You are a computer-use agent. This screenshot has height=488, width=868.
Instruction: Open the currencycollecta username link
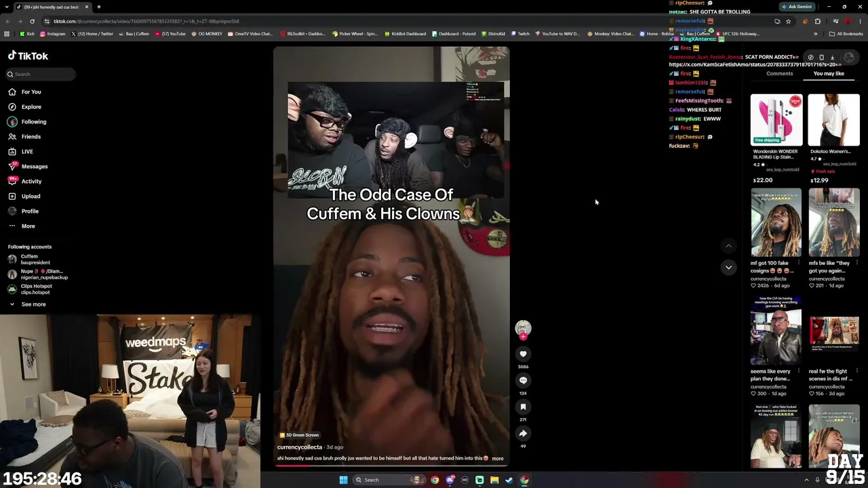pos(300,447)
